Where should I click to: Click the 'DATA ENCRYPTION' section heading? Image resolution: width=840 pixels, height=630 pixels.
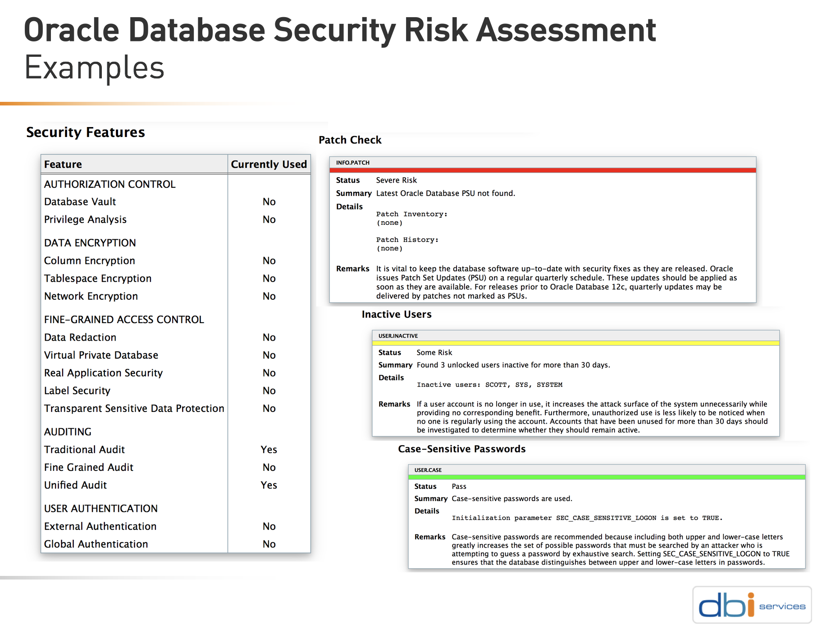click(90, 243)
